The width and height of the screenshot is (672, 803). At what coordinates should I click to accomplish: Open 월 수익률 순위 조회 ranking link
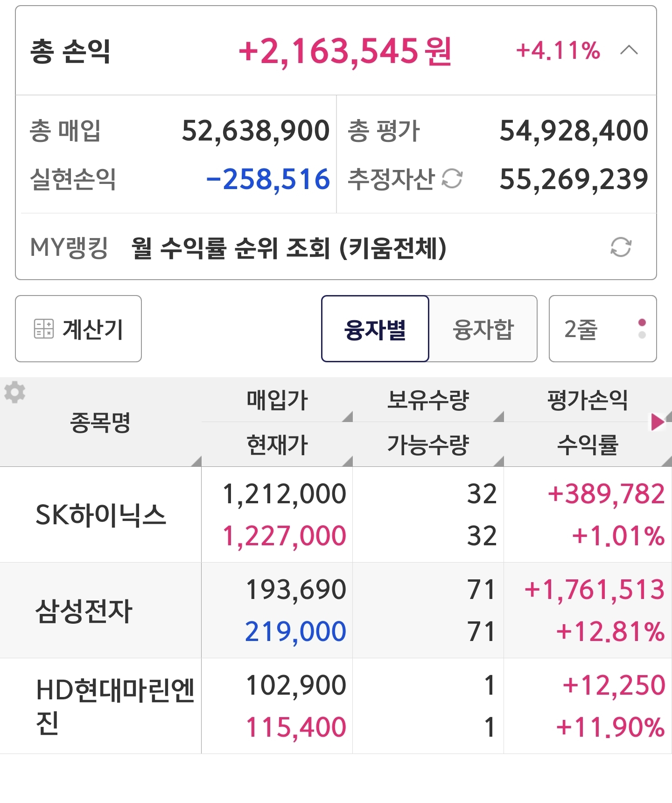pyautogui.click(x=289, y=247)
